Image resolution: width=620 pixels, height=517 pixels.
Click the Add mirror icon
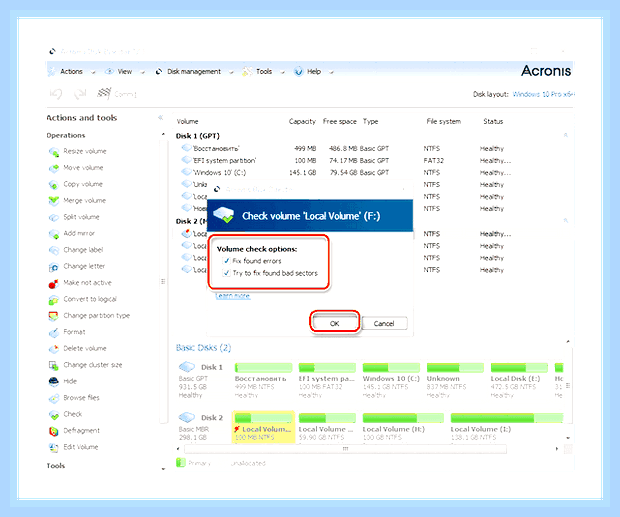click(54, 234)
